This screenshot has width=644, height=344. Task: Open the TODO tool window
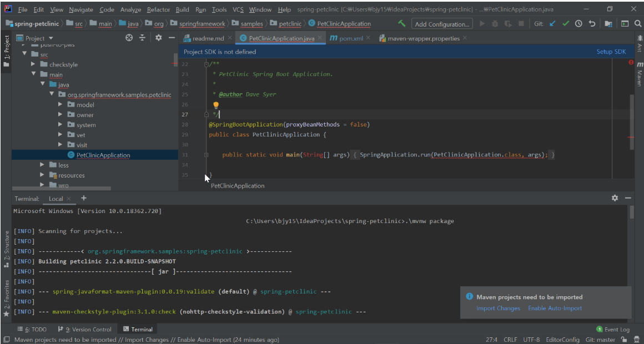32,329
